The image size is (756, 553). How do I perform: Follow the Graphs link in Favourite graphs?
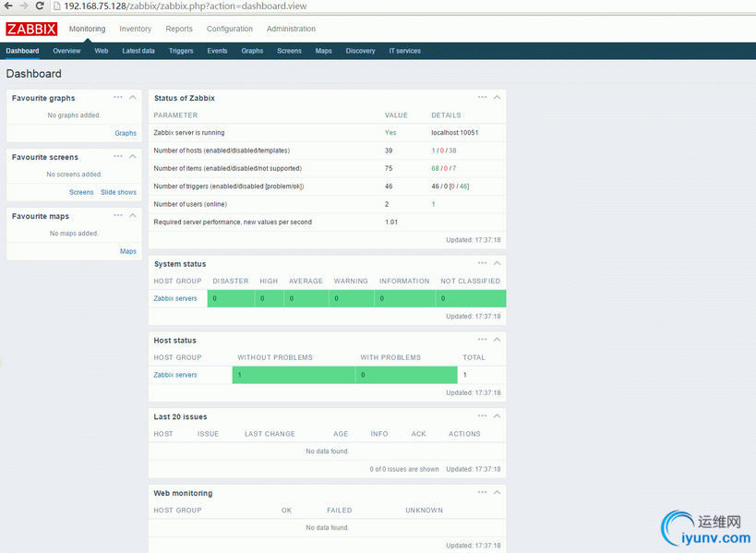pos(126,133)
